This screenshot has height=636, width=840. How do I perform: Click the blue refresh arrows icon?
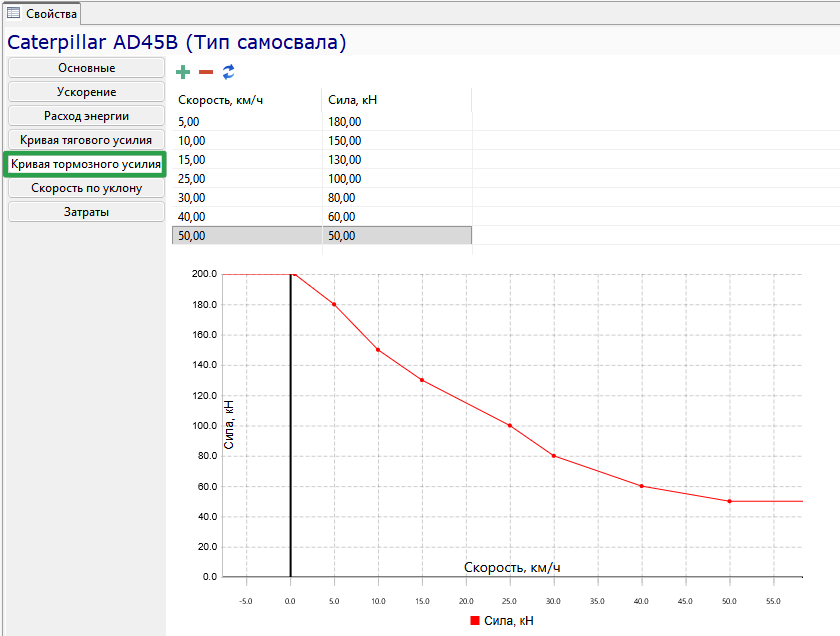tap(229, 72)
